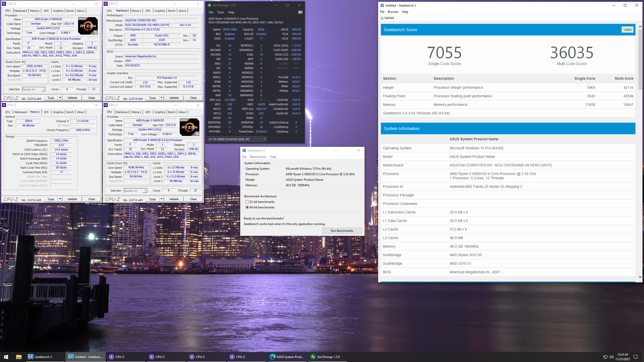This screenshot has height=362, width=644.
Task: Open Graphics tab in CPU-Z Memory window
Action: [58, 112]
